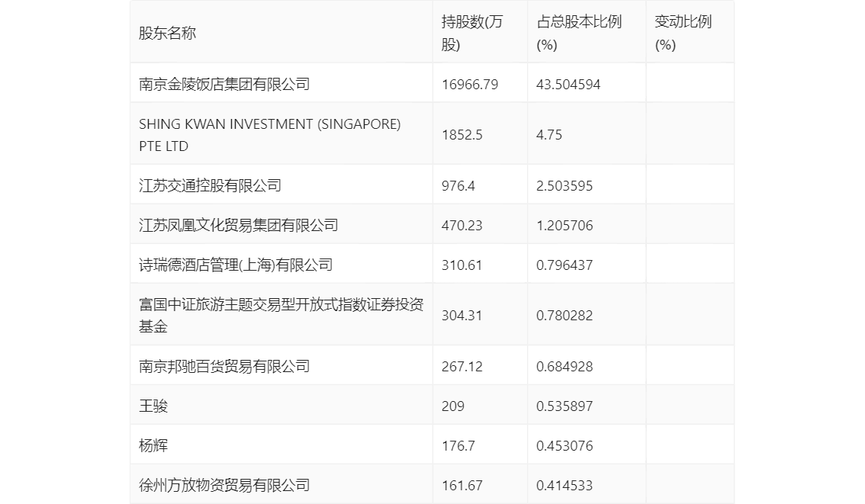Select the 变动比例(%) column header
Screen dimensions: 865x504
[683, 33]
